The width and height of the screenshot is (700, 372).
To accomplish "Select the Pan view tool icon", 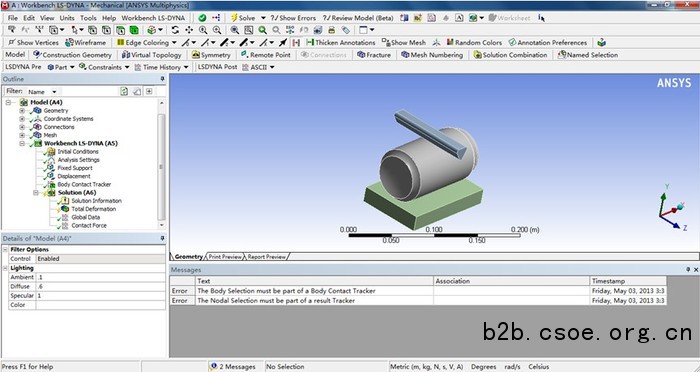I will click(189, 30).
